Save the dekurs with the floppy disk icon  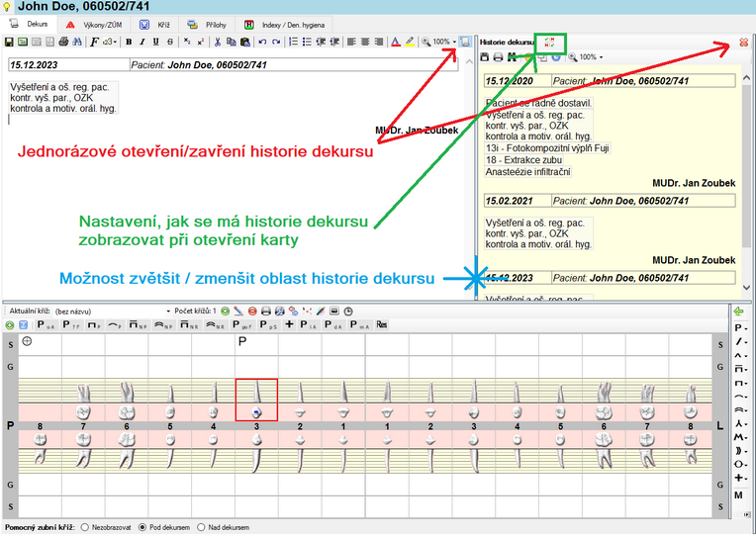9,42
